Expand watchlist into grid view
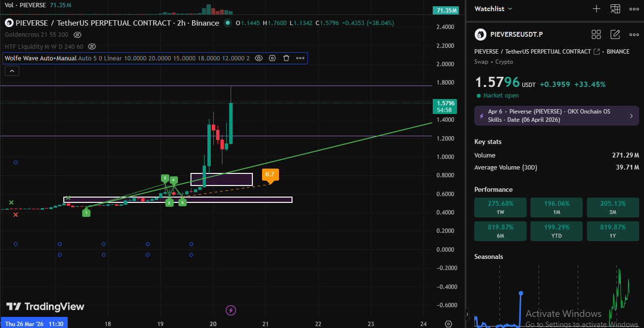 [615, 8]
